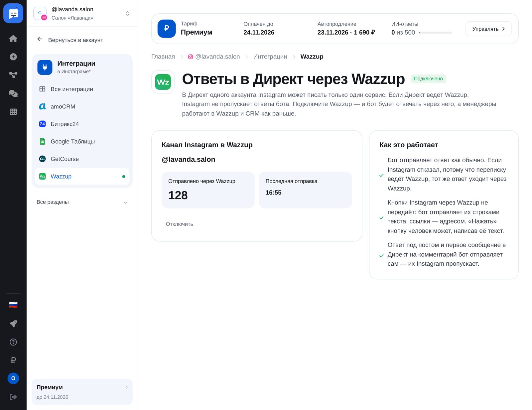Click the Как это работает heading

(x=409, y=145)
